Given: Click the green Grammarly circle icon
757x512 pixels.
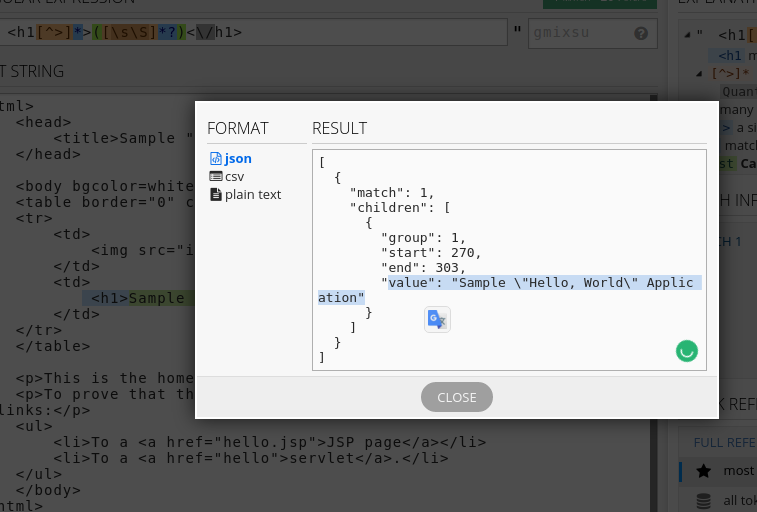Looking at the screenshot, I should click(x=686, y=350).
